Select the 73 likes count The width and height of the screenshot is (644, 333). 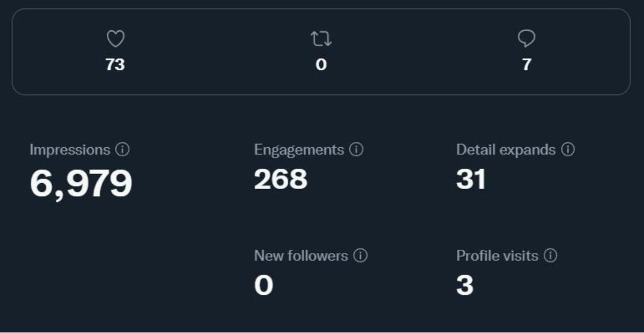pyautogui.click(x=115, y=65)
